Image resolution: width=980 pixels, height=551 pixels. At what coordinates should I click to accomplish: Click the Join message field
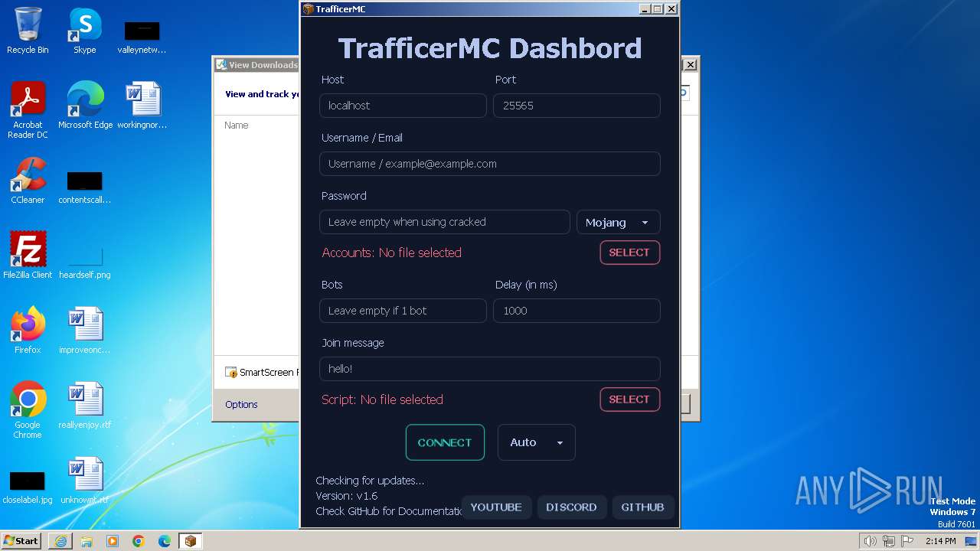coord(490,369)
